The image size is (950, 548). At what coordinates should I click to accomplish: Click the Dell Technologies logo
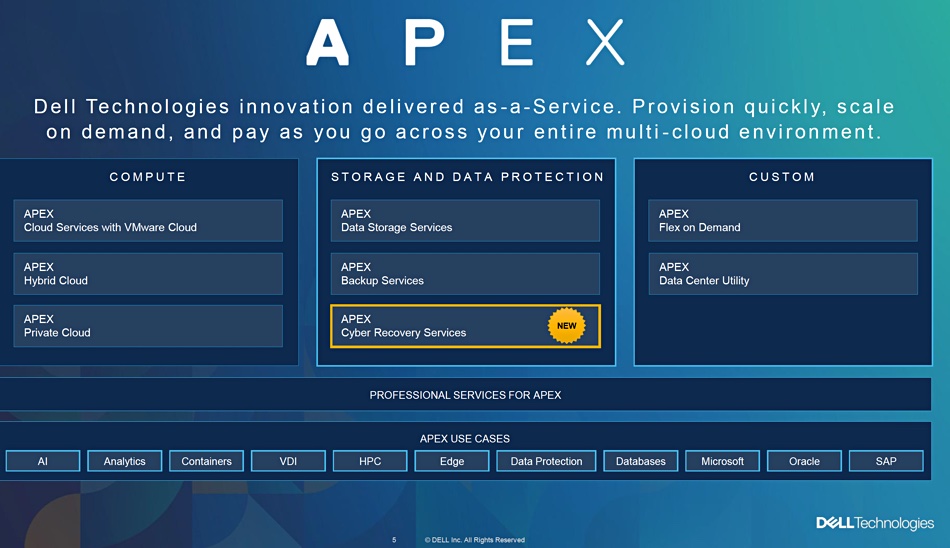point(875,523)
